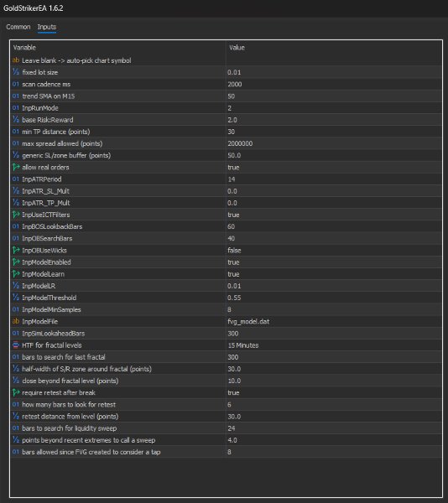448x503 pixels.
Task: Toggle InpOBUseWicks false value
Action: click(334, 250)
